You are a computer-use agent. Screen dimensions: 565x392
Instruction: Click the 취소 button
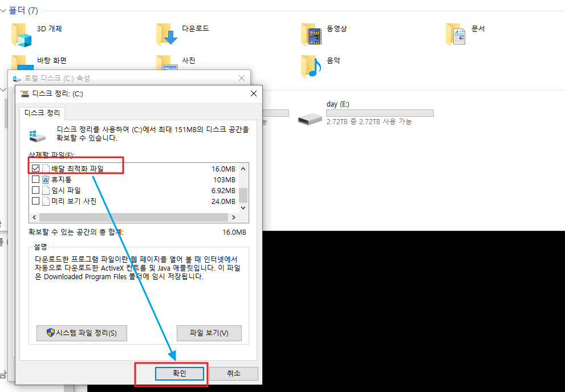tap(234, 373)
